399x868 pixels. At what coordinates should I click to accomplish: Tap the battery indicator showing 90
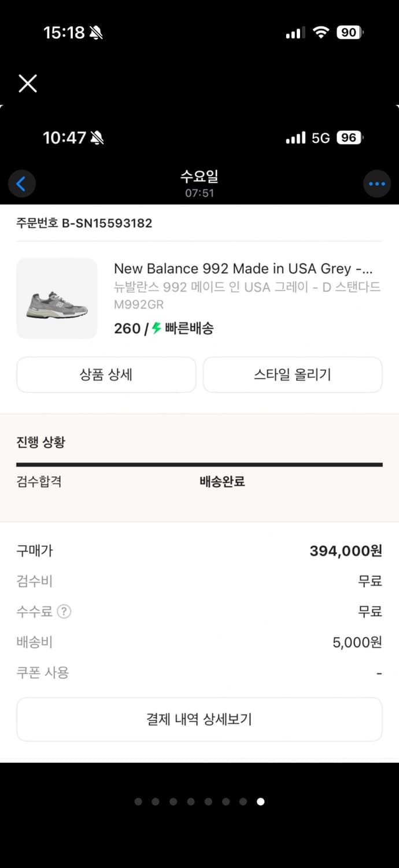click(x=352, y=32)
